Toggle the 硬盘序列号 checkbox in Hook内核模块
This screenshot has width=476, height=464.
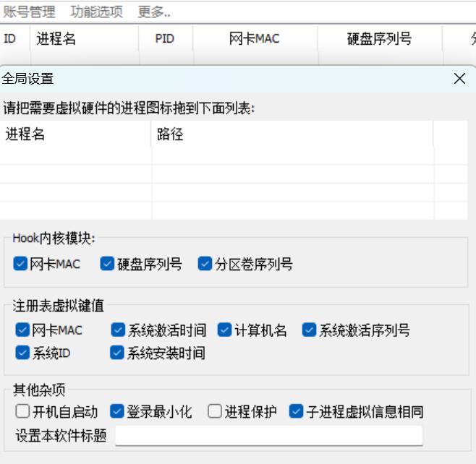(x=108, y=264)
